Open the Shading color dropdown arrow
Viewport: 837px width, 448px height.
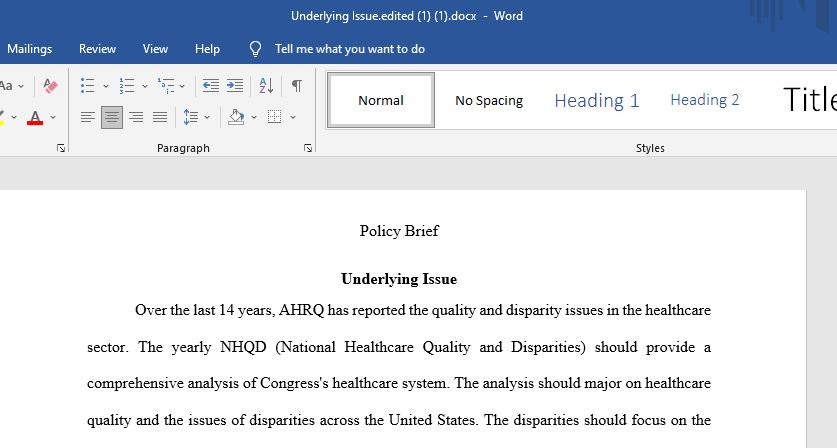click(x=254, y=117)
